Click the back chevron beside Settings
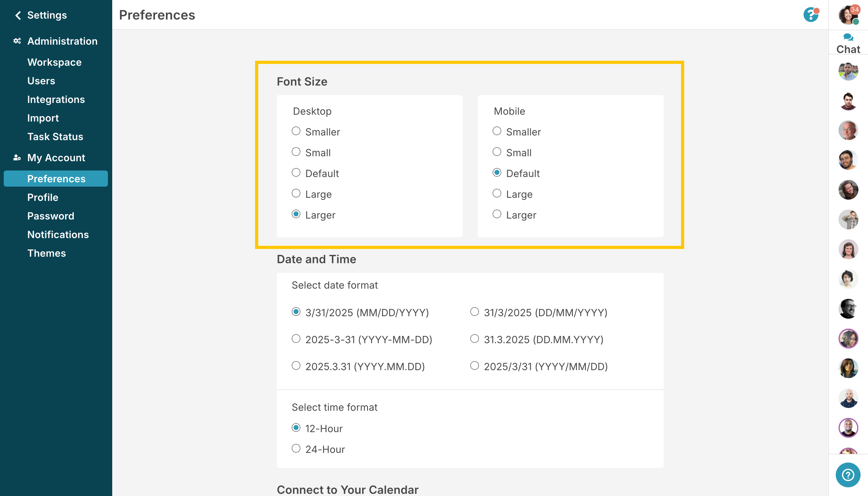 [18, 15]
